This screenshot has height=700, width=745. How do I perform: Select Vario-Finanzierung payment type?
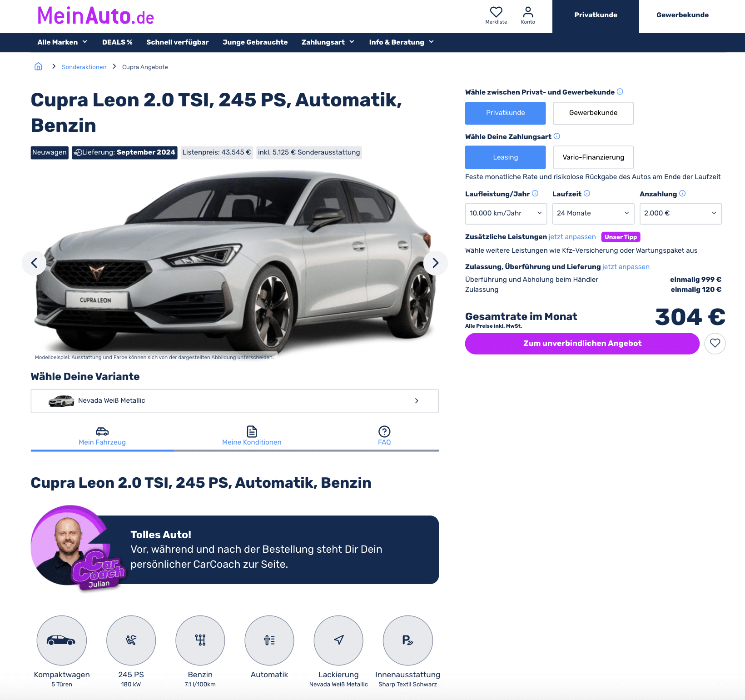593,157
